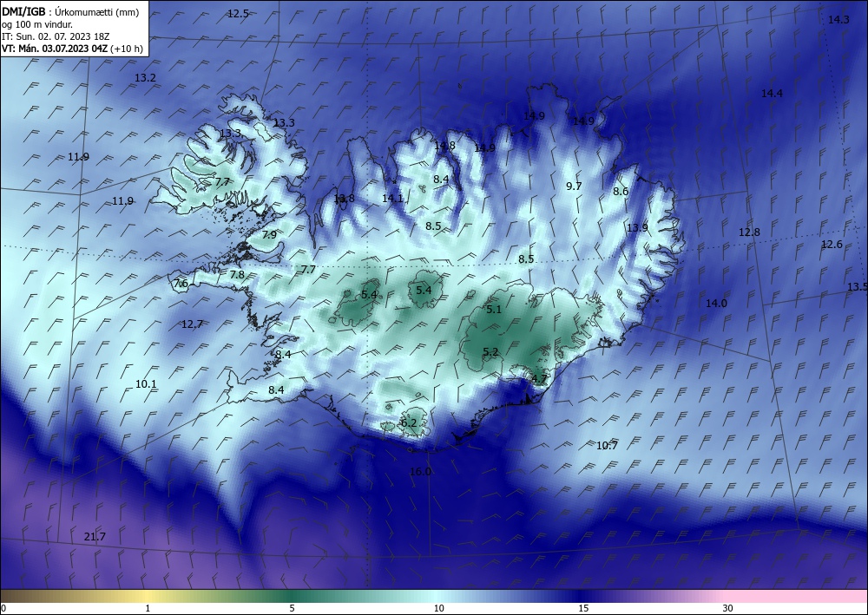
Task: Click the 12.7 value label
Action: [x=192, y=324]
